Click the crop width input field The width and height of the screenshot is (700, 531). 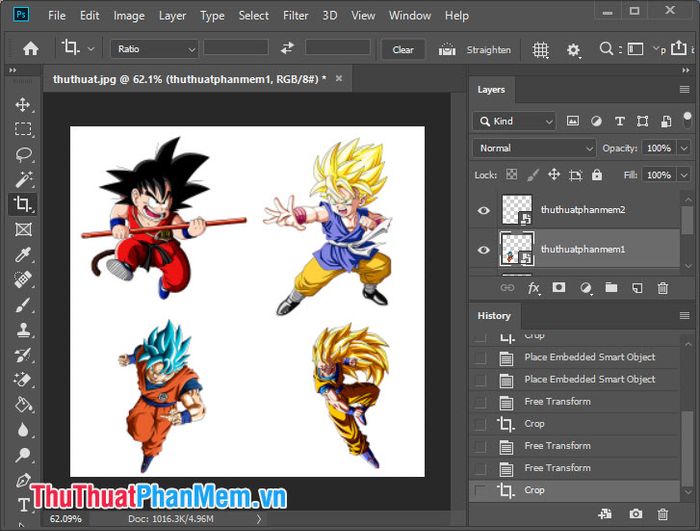[236, 48]
